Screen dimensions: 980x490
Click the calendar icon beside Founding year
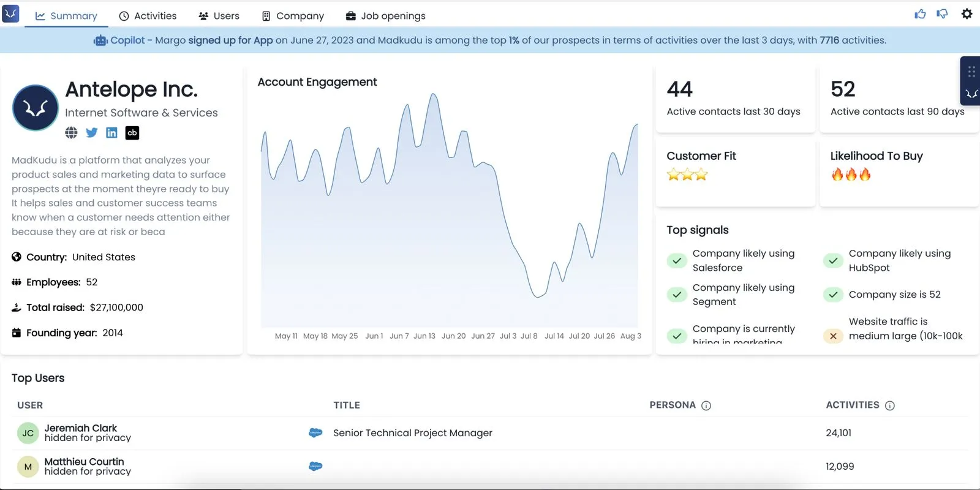pos(17,333)
